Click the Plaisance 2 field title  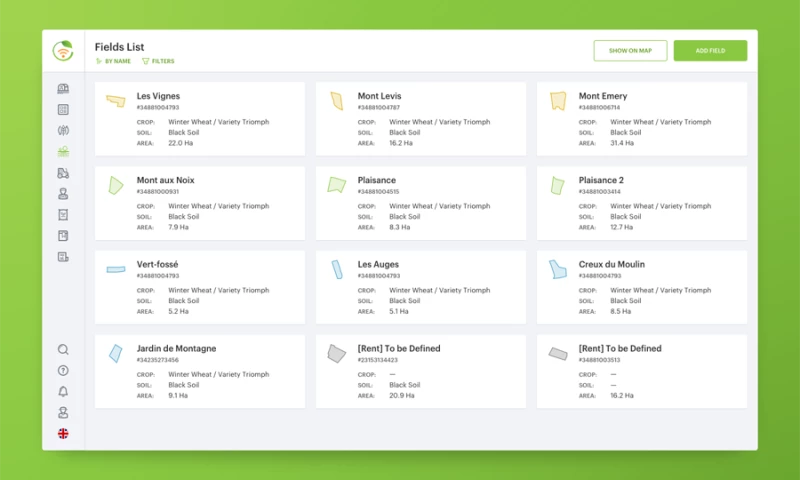coord(601,181)
